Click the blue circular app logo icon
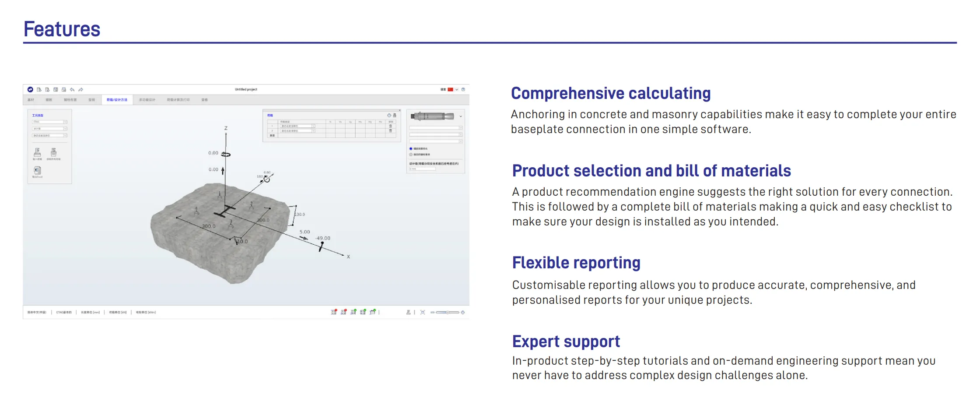The image size is (980, 415). [30, 89]
